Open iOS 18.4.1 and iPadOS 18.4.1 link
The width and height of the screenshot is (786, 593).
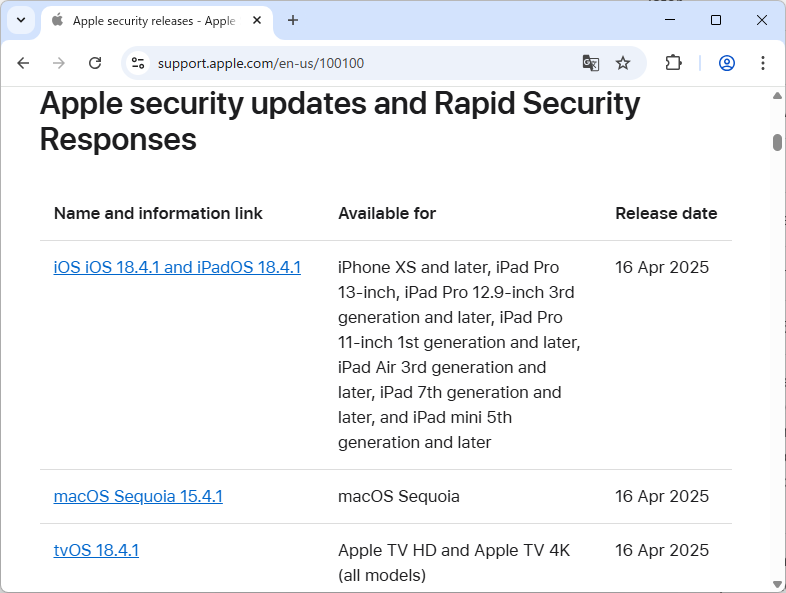pyautogui.click(x=177, y=267)
